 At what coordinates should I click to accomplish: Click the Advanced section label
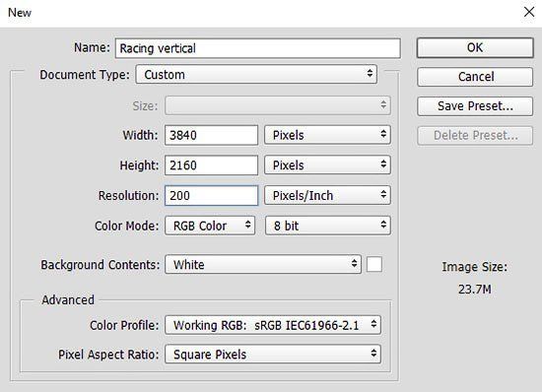(x=68, y=299)
